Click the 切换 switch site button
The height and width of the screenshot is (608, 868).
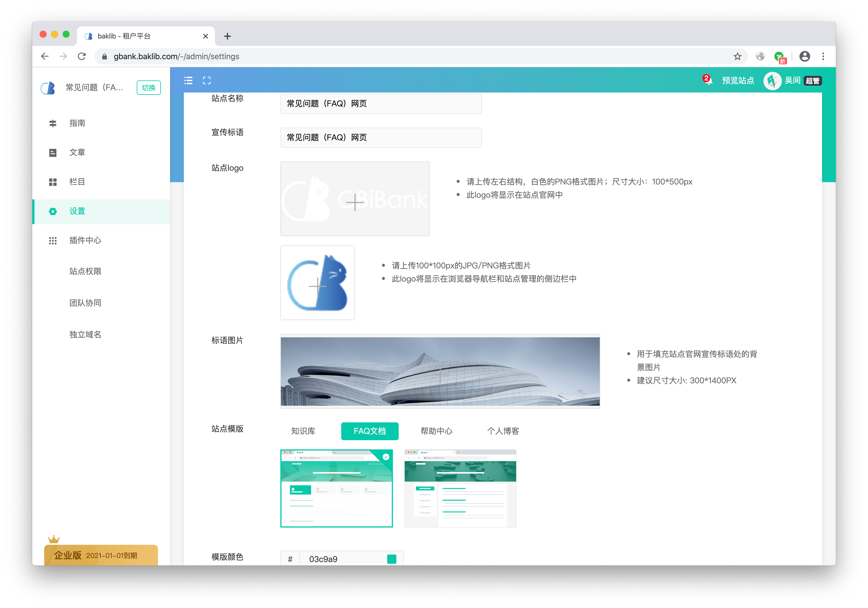point(148,88)
